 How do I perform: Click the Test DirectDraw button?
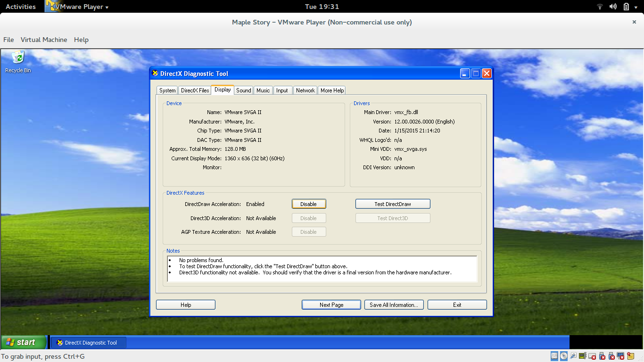click(x=393, y=204)
